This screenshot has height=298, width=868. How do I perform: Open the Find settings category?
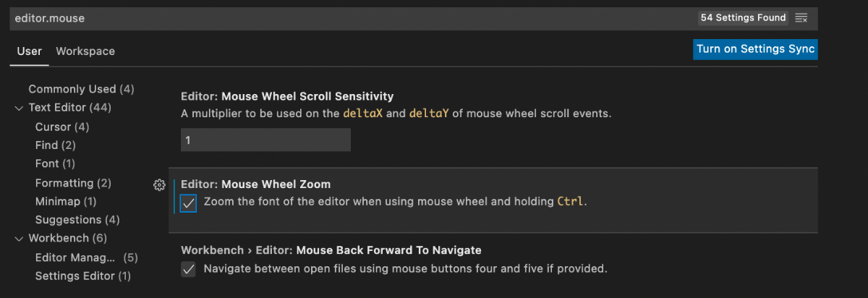coord(55,145)
